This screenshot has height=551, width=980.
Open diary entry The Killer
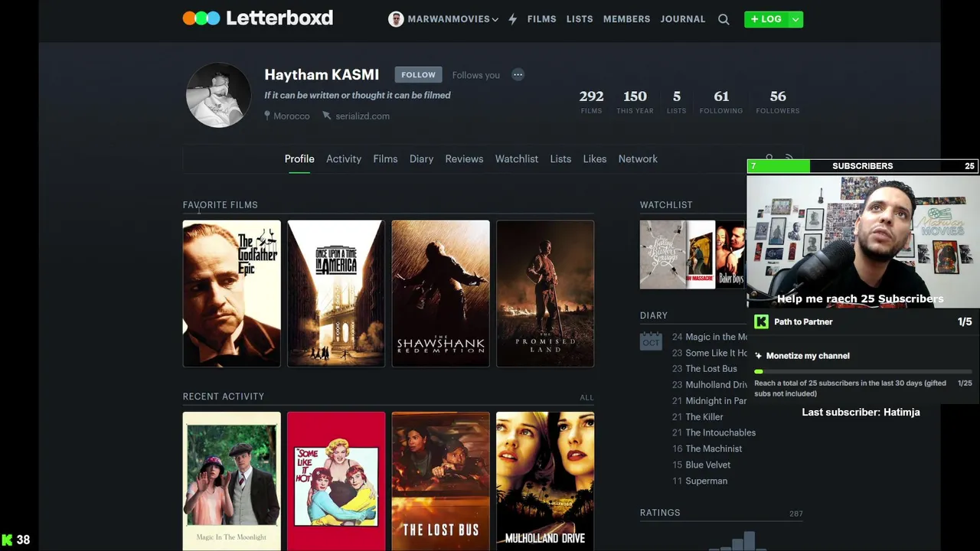click(704, 417)
